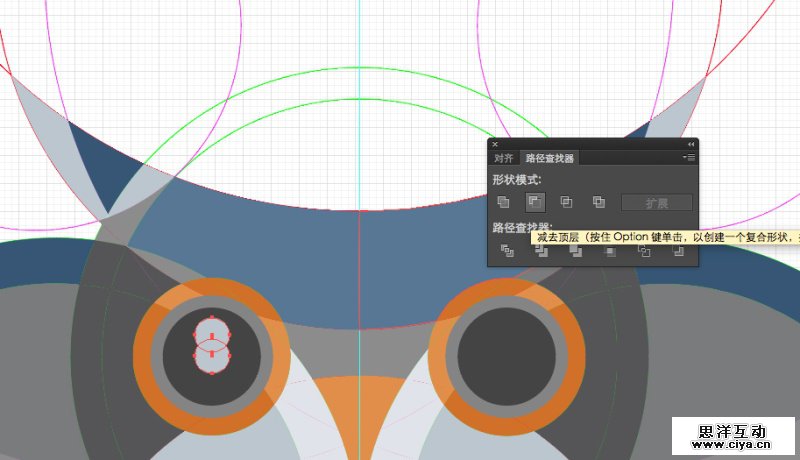Click the Outline pathfinder icon
This screenshot has width=800, height=460.
coord(644,251)
